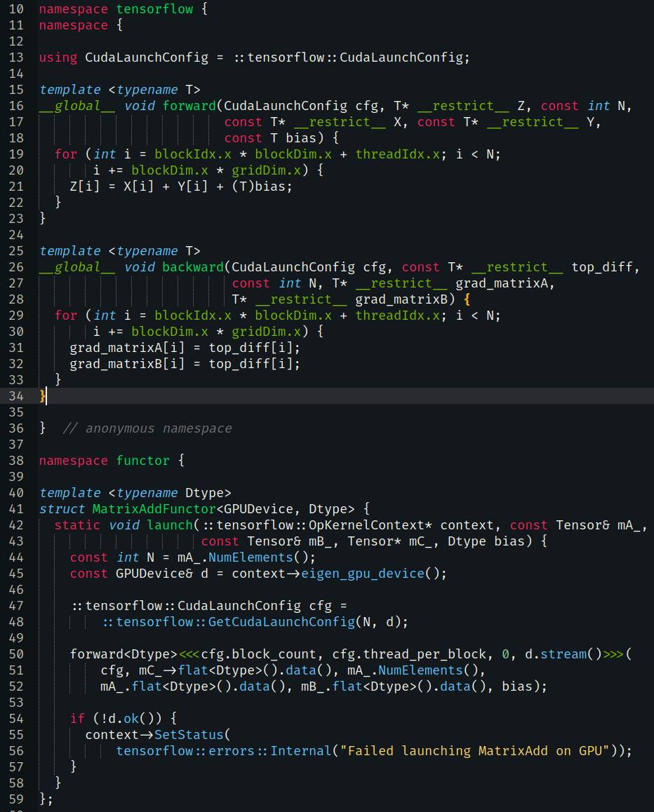Select line number 34 in the gutter
The width and height of the screenshot is (654, 812).
[21, 395]
